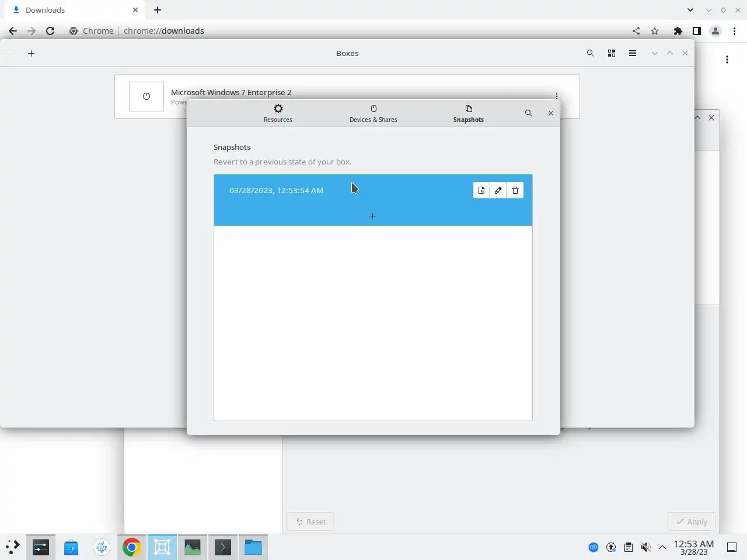The width and height of the screenshot is (747, 560).
Task: Open the clock showing 12:53 AM
Action: (x=694, y=547)
